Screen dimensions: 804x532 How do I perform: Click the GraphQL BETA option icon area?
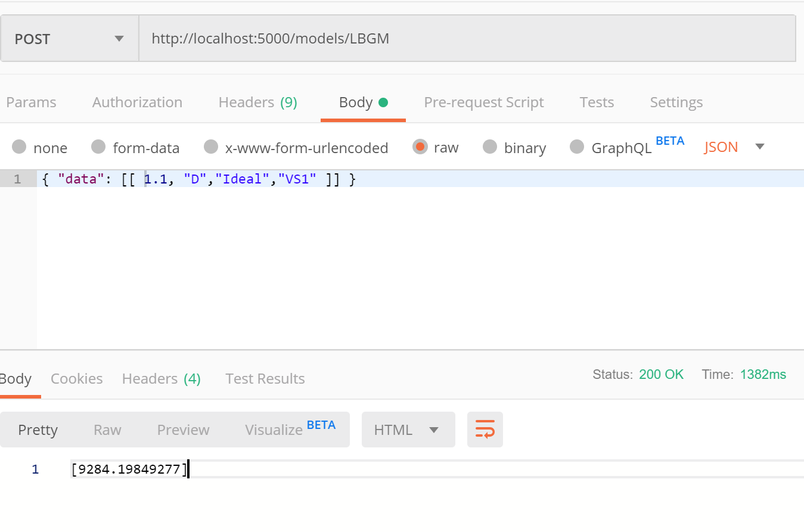tap(577, 147)
